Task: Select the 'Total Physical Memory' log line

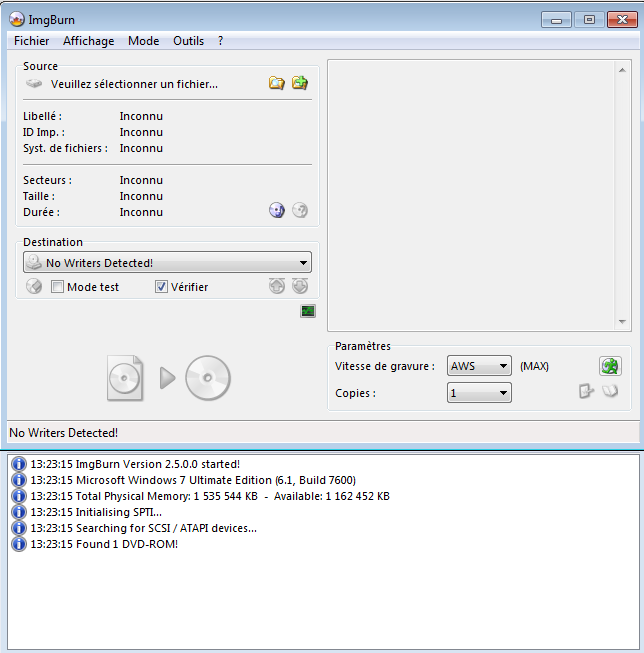Action: tap(210, 496)
